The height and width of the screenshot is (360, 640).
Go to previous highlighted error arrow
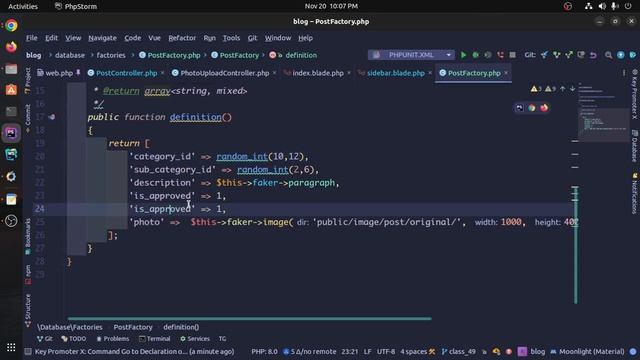pos(563,89)
